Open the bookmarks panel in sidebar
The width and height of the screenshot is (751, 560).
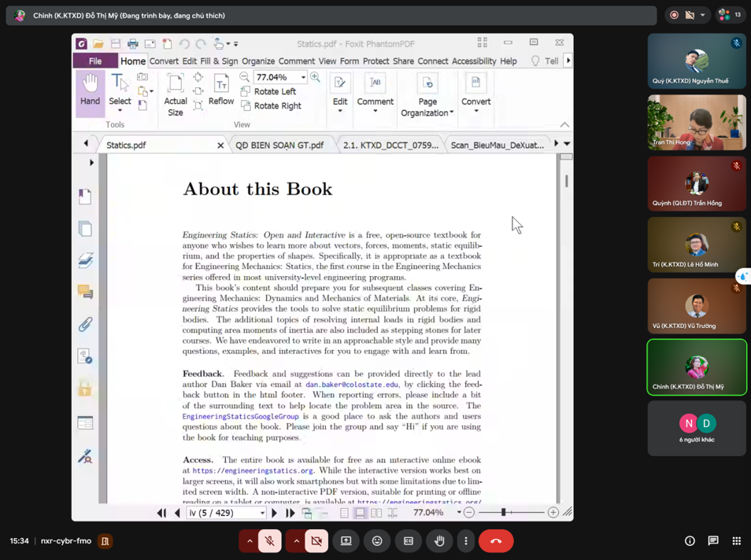click(x=85, y=197)
